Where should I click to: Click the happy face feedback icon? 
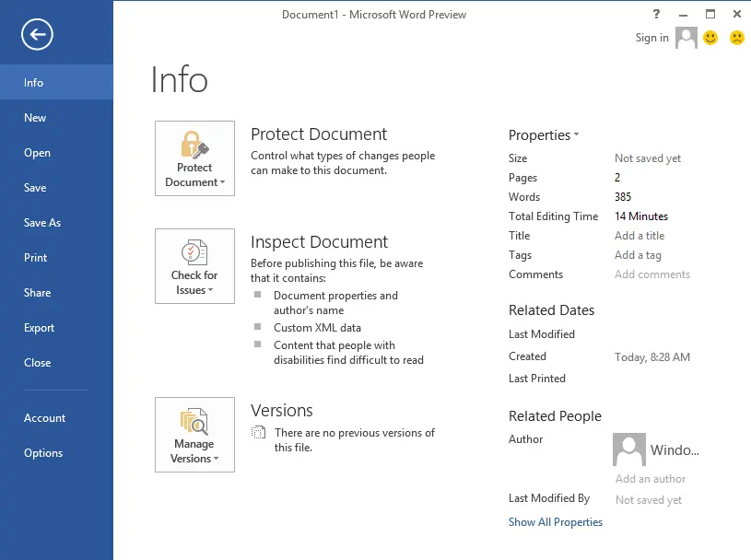point(709,38)
